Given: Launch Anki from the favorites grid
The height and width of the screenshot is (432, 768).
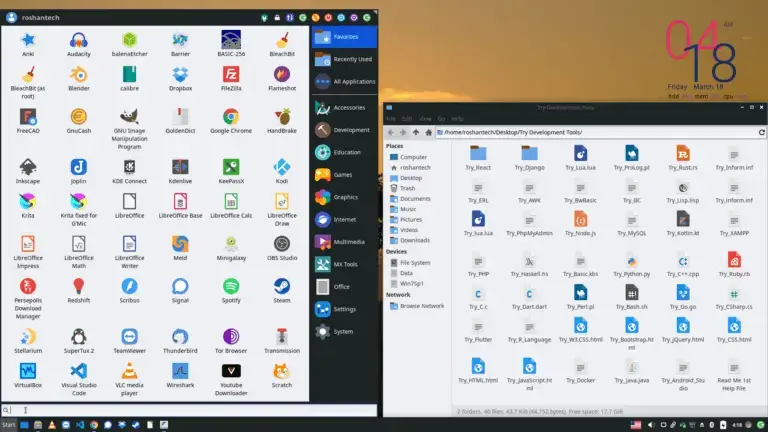Looking at the screenshot, I should (x=28, y=44).
